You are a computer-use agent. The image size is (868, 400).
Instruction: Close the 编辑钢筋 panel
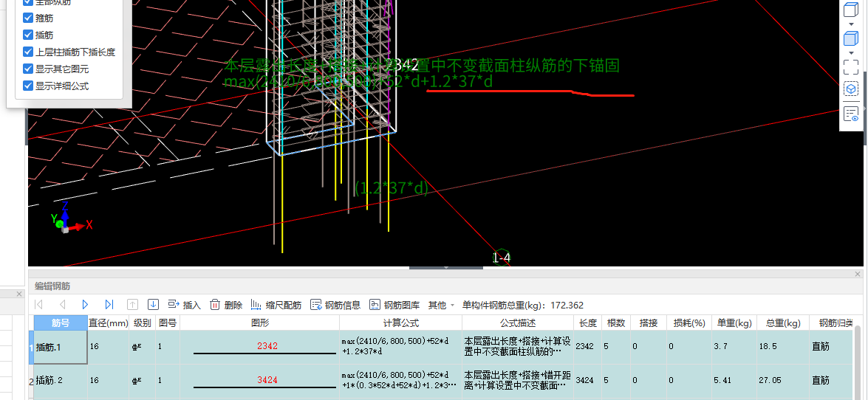(858, 274)
